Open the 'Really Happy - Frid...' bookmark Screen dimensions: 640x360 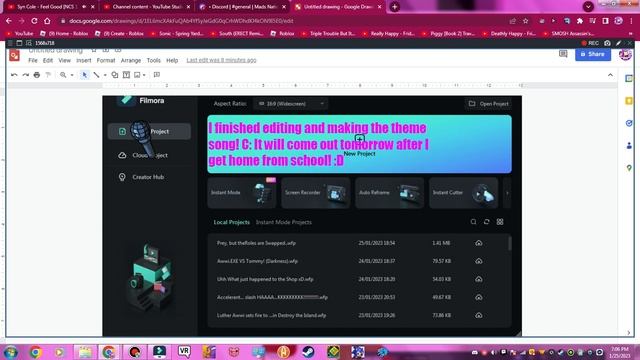tap(388, 33)
